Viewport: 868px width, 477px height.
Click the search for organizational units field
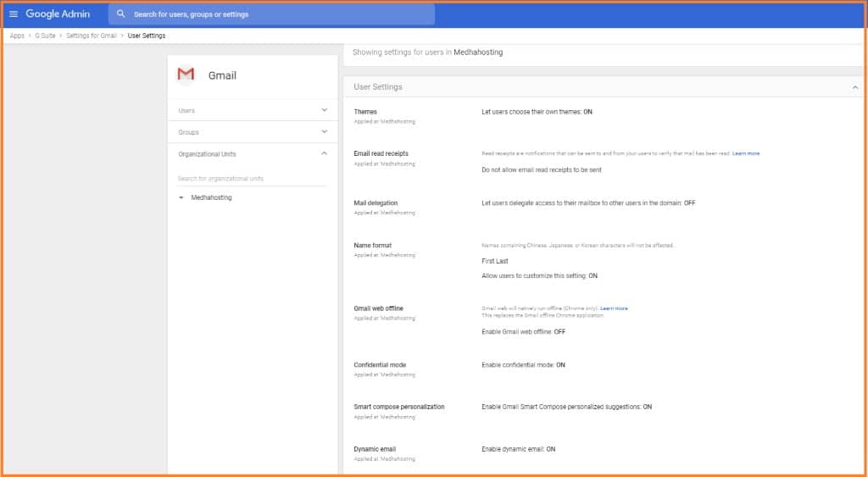[x=251, y=179]
